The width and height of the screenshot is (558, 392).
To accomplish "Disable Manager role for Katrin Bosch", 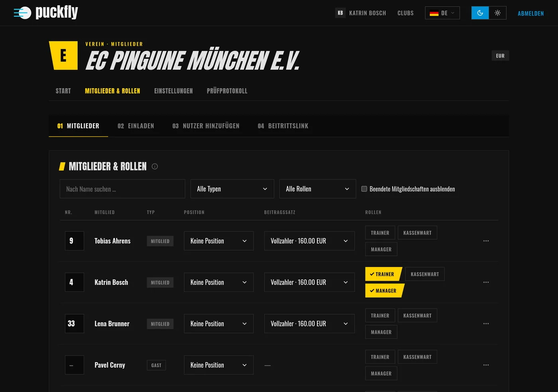I will point(384,291).
